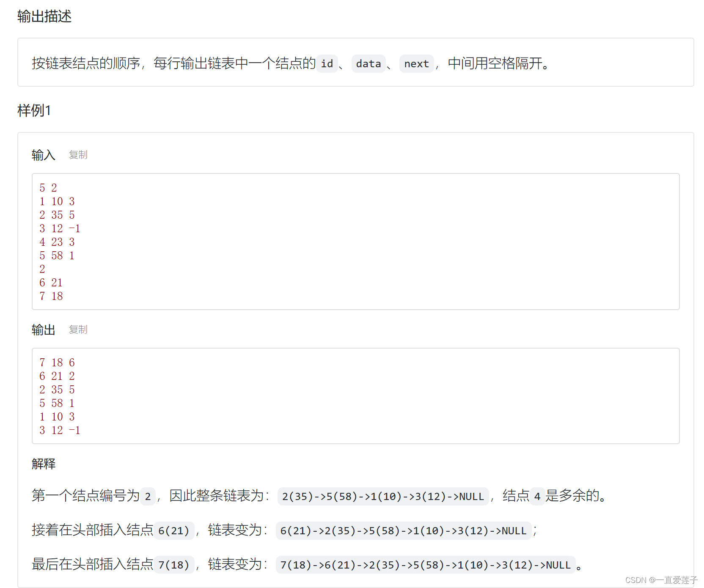Select the 解释 heading
Screen dimensions: 704x588
[x=44, y=464]
